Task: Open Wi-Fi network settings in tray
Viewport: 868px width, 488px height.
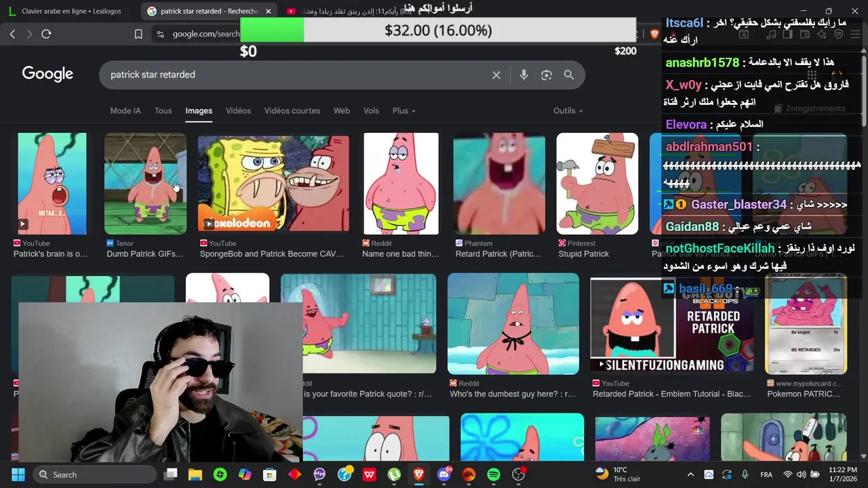Action: (x=788, y=474)
